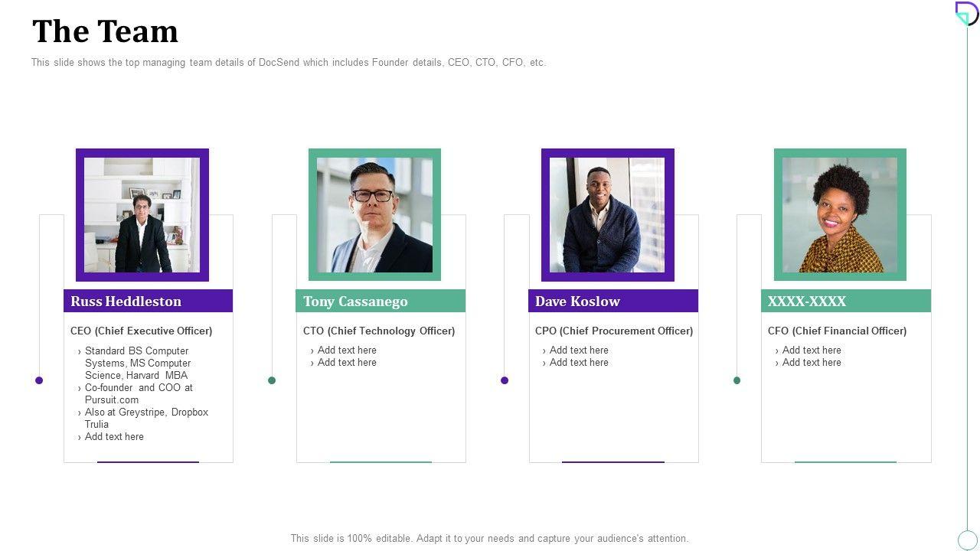Select "The Team" slide title

point(106,32)
